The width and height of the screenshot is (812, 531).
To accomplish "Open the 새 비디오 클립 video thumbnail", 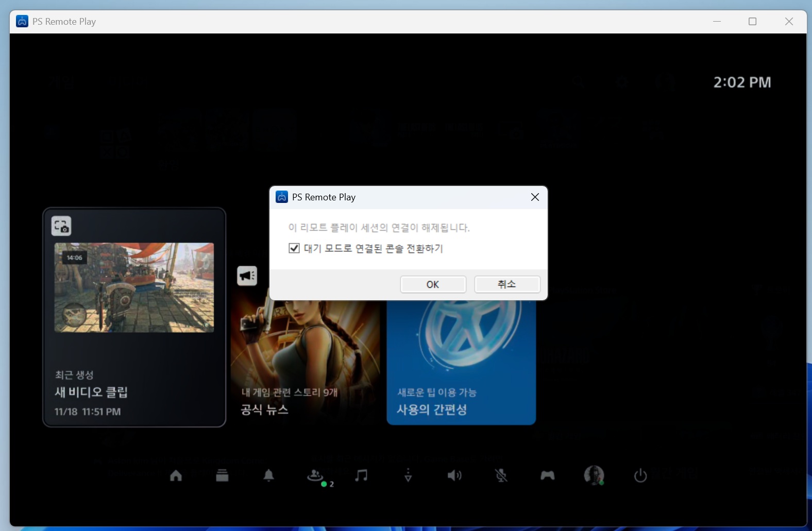I will (x=134, y=287).
